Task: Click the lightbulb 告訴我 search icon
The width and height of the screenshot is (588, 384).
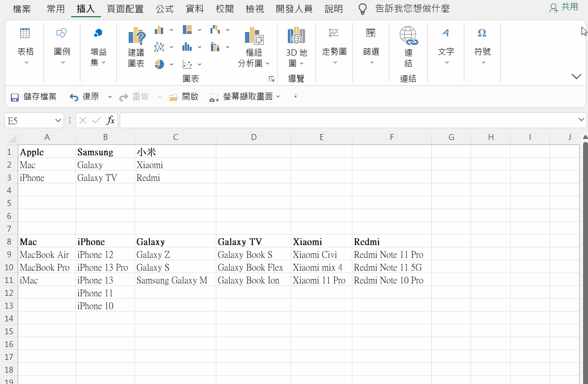Action: click(x=363, y=9)
